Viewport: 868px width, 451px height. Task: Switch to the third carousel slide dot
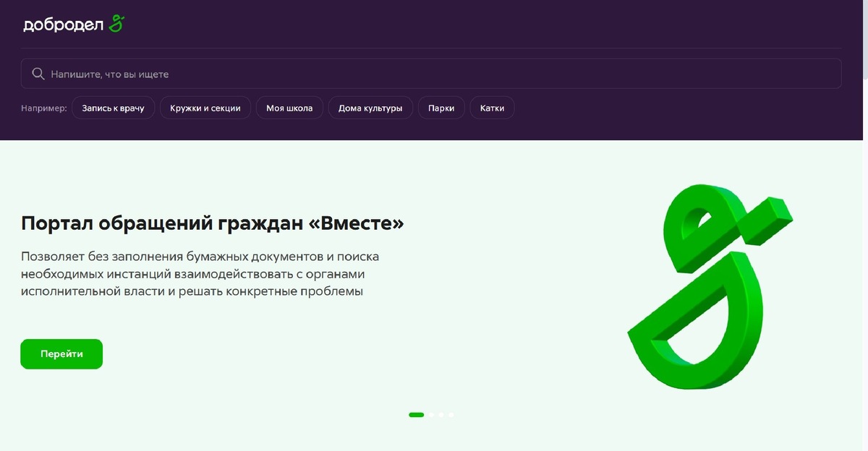pyautogui.click(x=441, y=415)
